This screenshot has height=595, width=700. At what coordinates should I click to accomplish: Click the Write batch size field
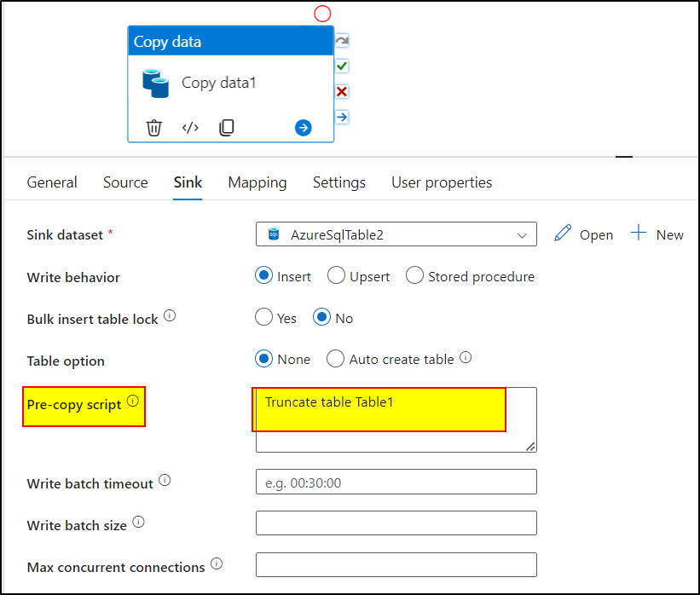point(396,523)
